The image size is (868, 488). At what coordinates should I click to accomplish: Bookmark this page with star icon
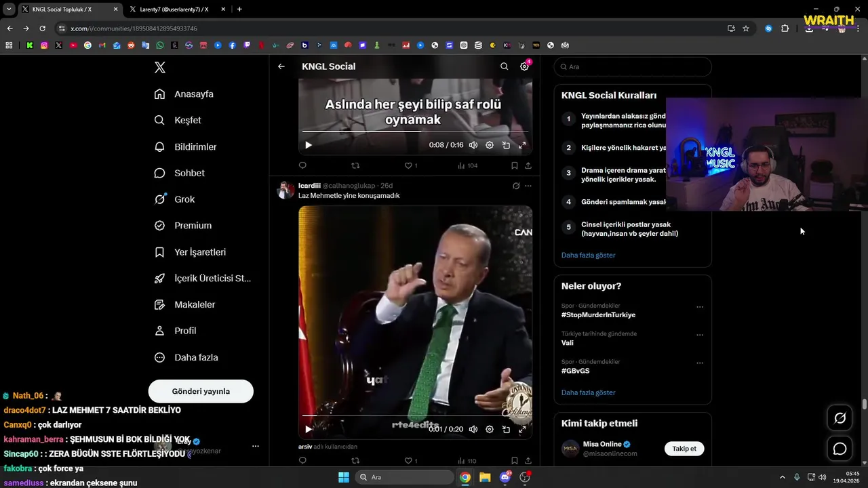click(746, 28)
